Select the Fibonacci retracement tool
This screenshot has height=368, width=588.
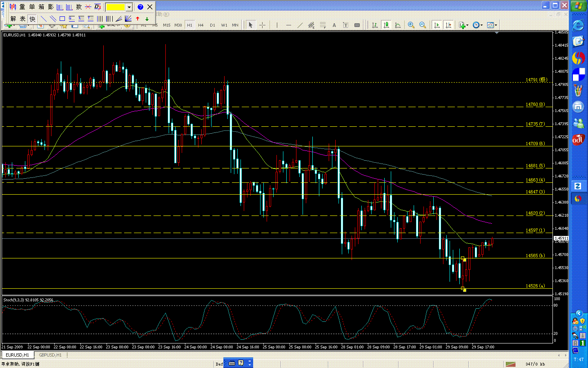pyautogui.click(x=323, y=25)
